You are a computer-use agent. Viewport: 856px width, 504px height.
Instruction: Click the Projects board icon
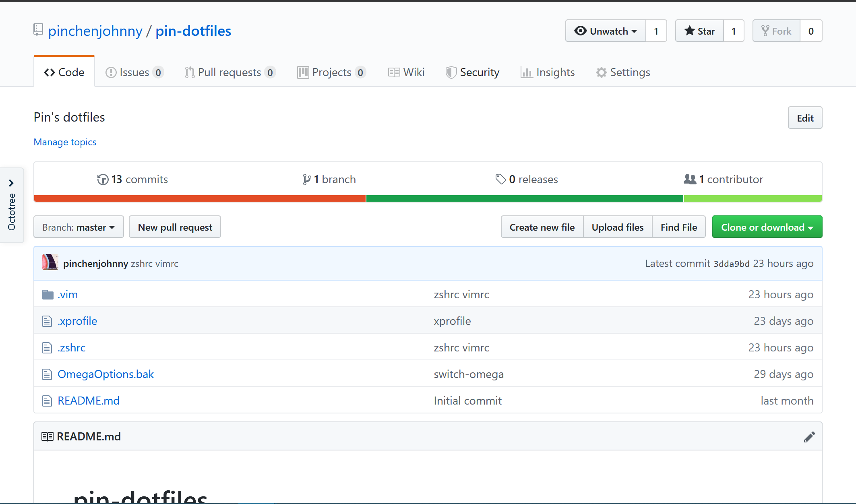(x=303, y=72)
